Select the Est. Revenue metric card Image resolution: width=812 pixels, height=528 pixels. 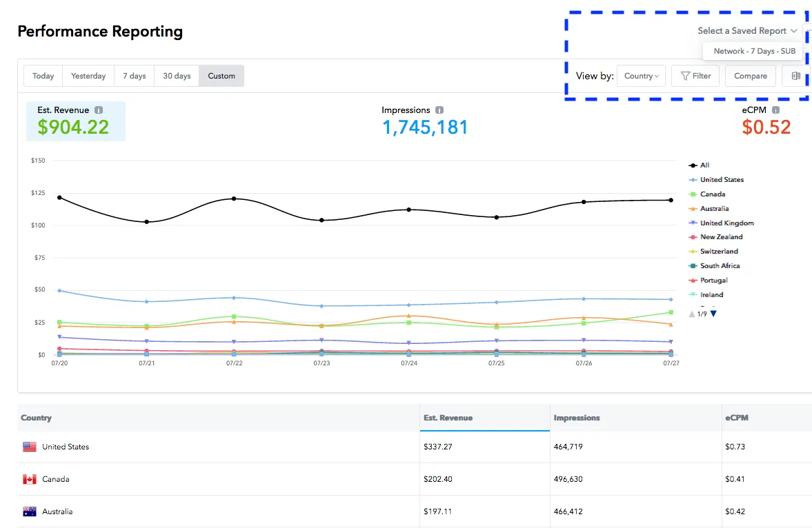pos(76,121)
